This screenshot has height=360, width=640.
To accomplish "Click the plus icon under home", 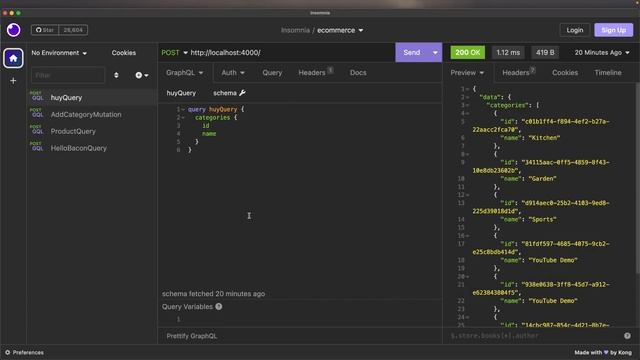I will tap(13, 81).
